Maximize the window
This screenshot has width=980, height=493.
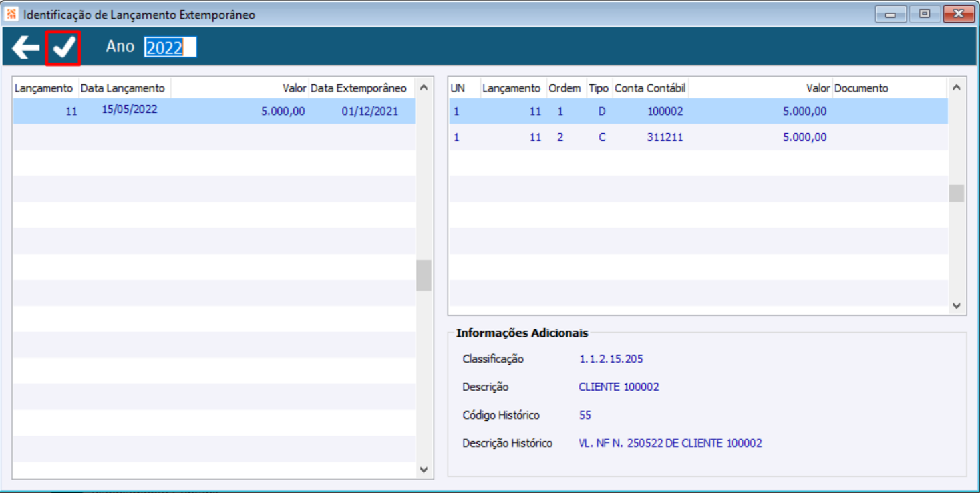925,14
